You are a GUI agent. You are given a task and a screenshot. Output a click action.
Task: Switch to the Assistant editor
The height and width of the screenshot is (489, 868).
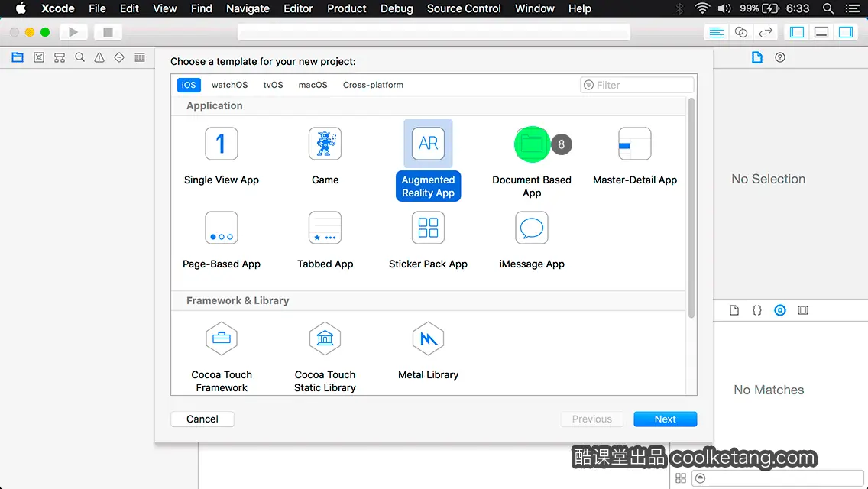[740, 32]
